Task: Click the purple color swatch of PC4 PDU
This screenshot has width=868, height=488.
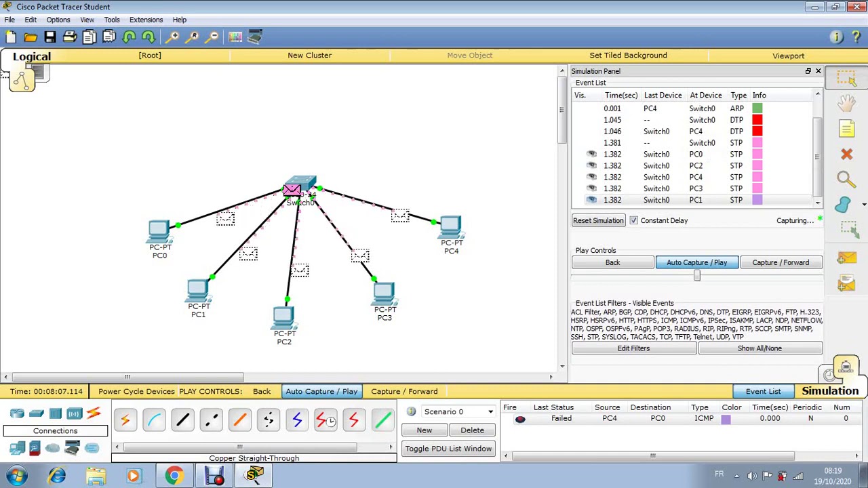Action: coord(726,419)
